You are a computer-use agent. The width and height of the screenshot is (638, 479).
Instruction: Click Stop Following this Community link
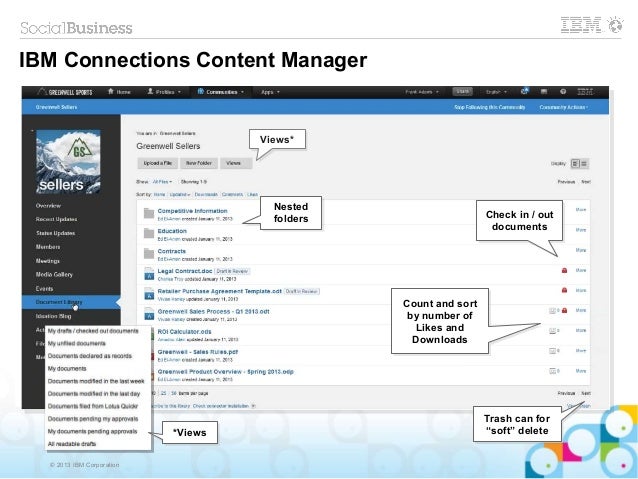[489, 107]
